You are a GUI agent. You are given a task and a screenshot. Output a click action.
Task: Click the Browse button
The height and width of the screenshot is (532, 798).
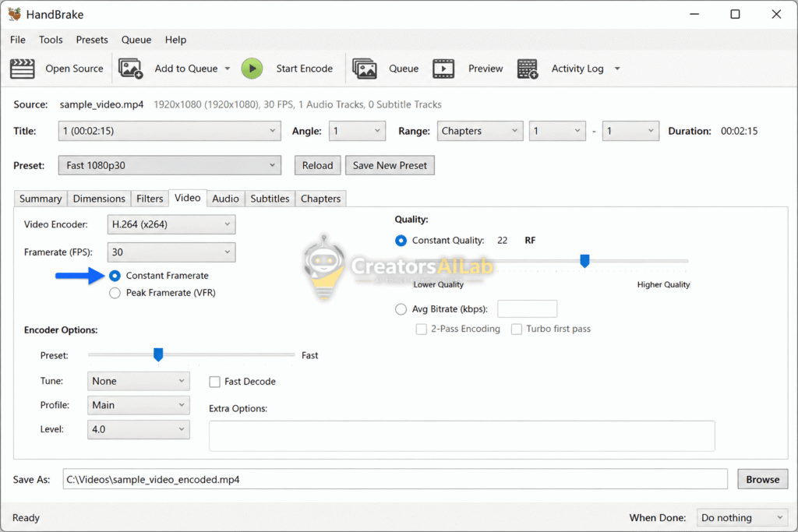(x=762, y=479)
